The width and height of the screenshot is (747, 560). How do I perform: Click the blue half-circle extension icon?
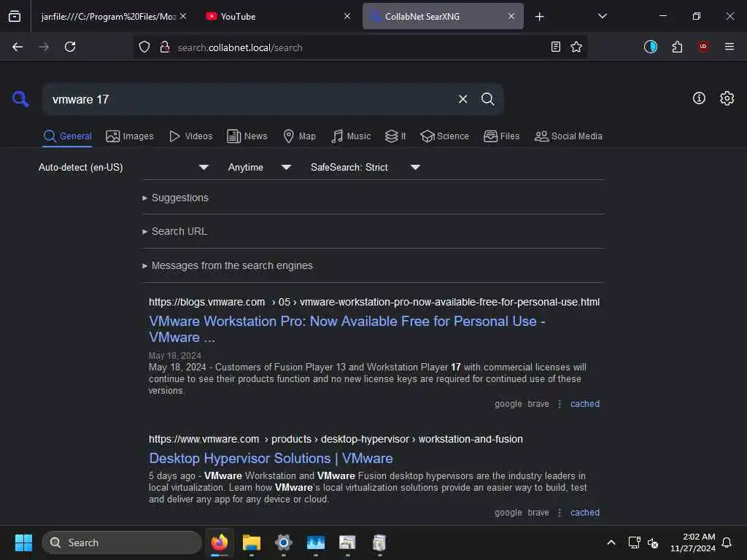(x=650, y=47)
